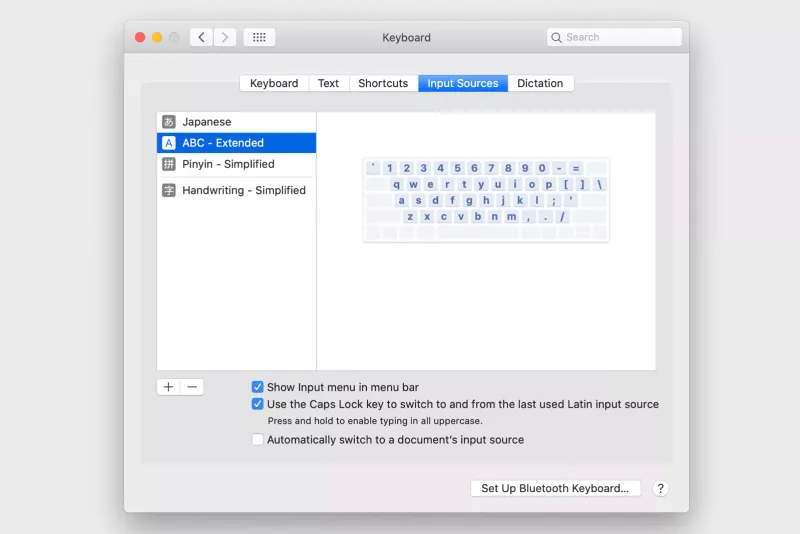Image resolution: width=800 pixels, height=534 pixels.
Task: Click the Keyboard window title
Action: click(407, 37)
